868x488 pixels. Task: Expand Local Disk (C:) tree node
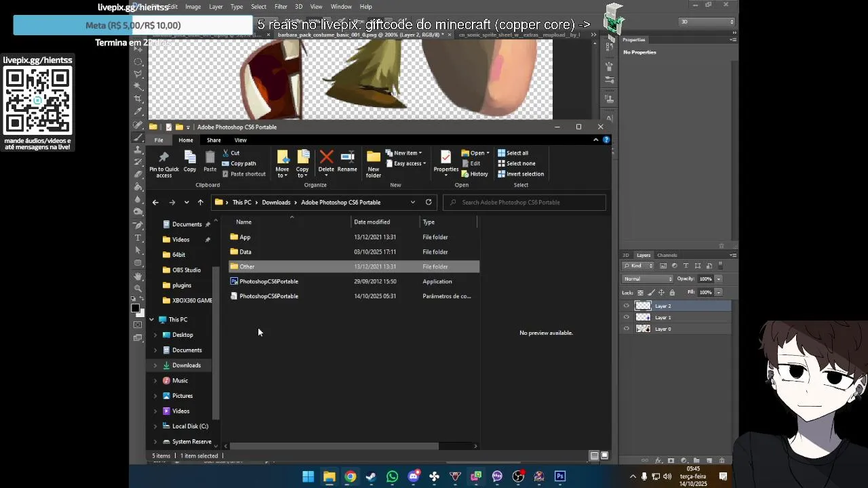pos(155,426)
